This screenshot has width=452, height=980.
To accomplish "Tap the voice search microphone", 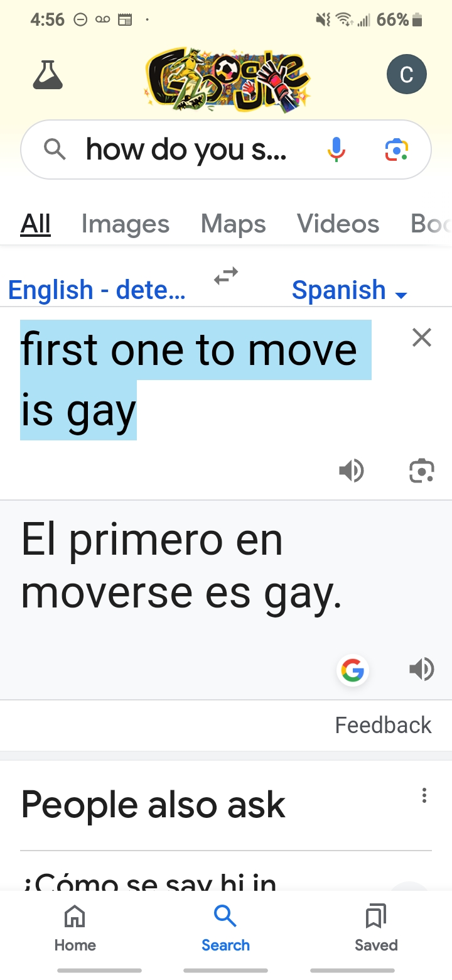I will point(336,150).
